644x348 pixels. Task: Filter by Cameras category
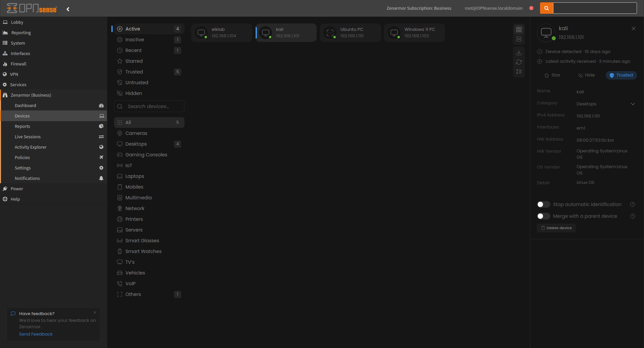[149, 133]
